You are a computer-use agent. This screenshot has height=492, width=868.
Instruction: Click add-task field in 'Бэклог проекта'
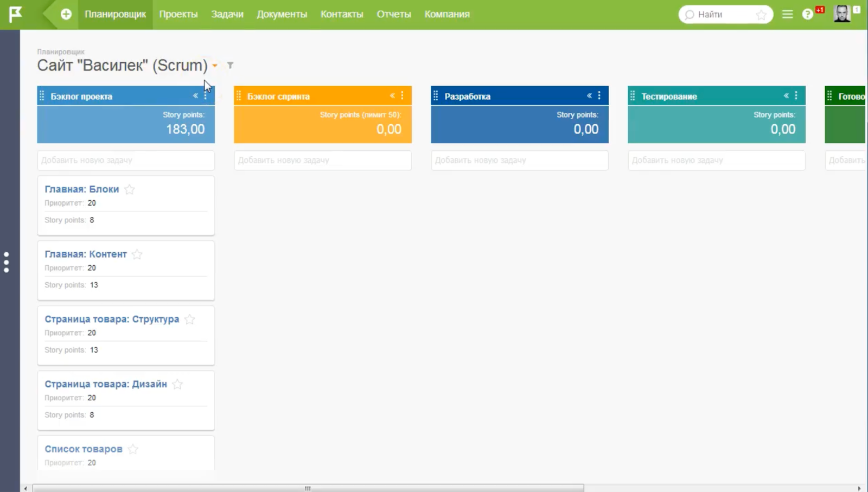click(126, 161)
